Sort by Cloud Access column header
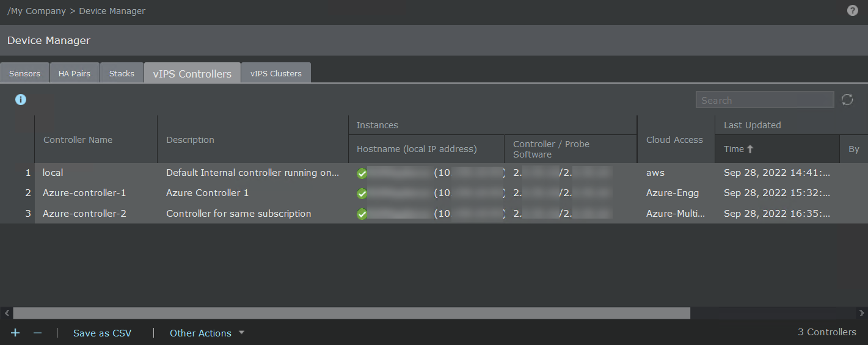868x345 pixels. click(x=676, y=140)
